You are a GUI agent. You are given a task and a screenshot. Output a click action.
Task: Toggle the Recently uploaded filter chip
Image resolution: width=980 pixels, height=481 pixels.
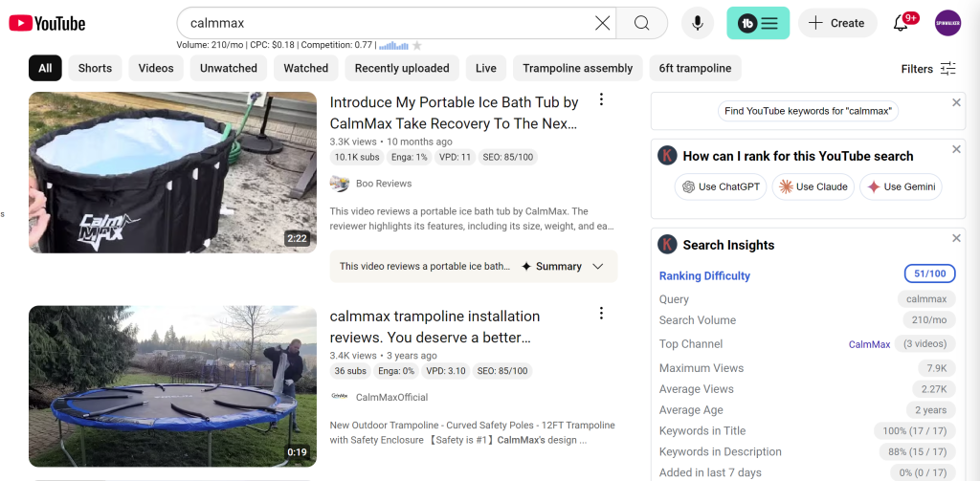(x=401, y=68)
